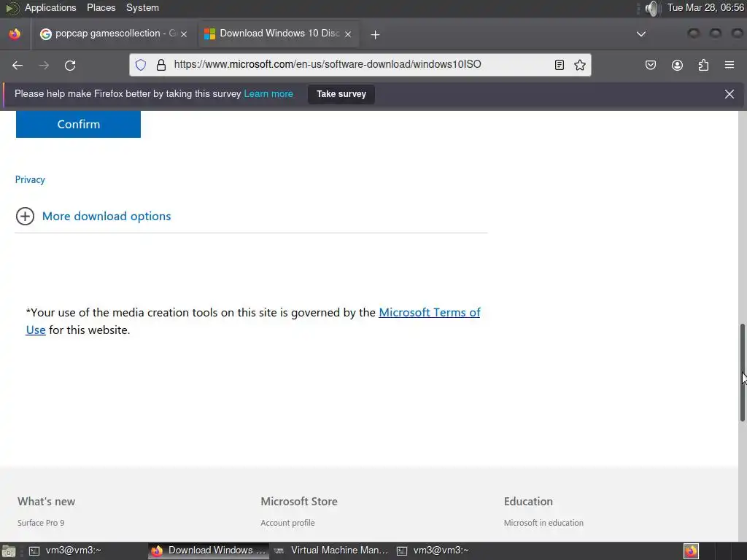Image resolution: width=747 pixels, height=560 pixels.
Task: Click the padlock site security icon
Action: point(161,65)
